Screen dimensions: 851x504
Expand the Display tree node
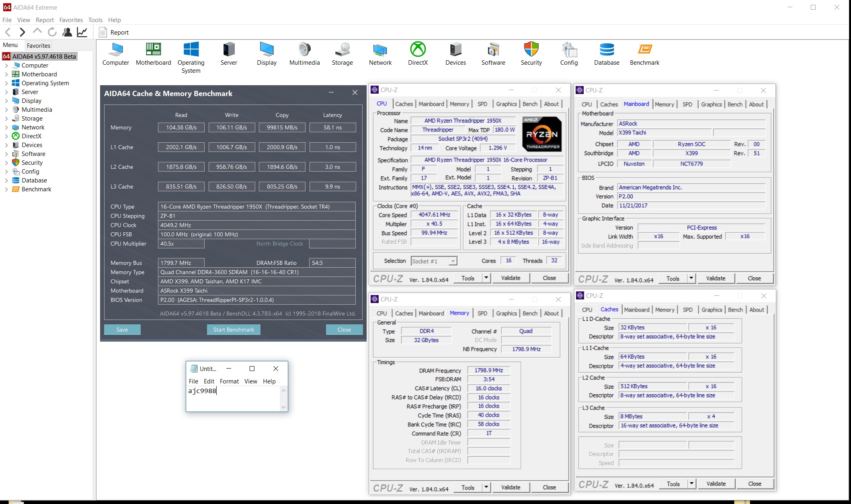click(x=6, y=101)
